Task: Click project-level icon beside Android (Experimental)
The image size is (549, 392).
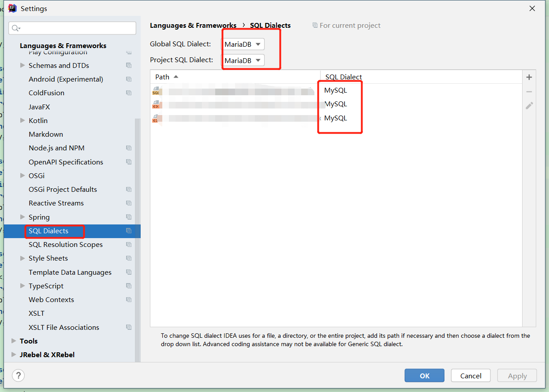Action: click(129, 79)
